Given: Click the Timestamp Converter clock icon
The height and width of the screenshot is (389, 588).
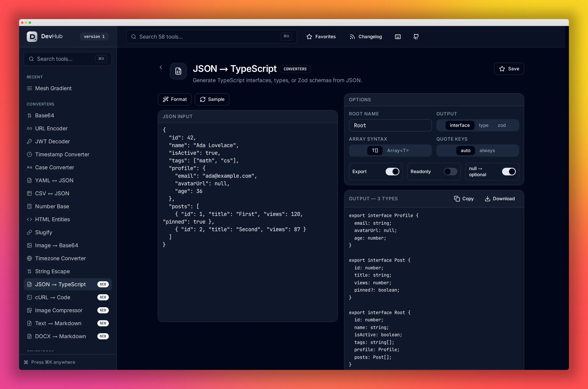Looking at the screenshot, I should [x=29, y=154].
